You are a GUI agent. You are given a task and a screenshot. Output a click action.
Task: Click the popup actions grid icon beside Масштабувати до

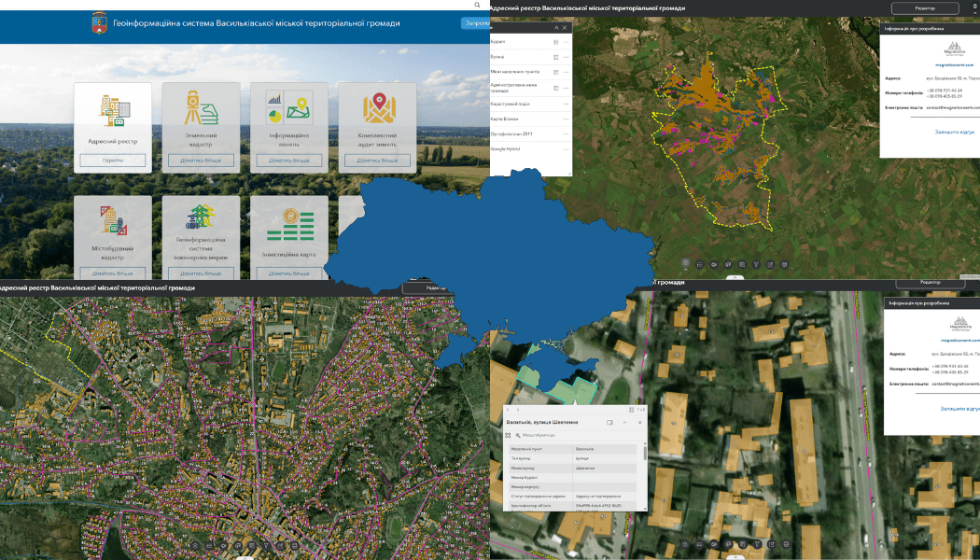coord(508,435)
